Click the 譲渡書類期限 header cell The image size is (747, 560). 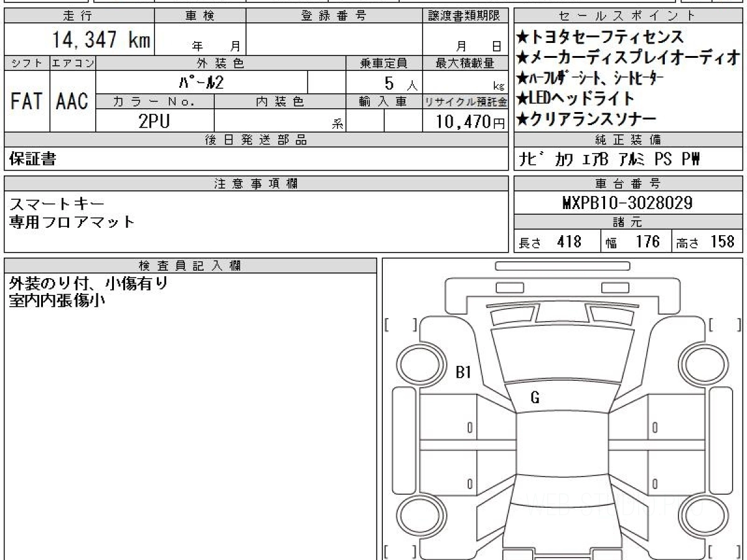pyautogui.click(x=466, y=16)
